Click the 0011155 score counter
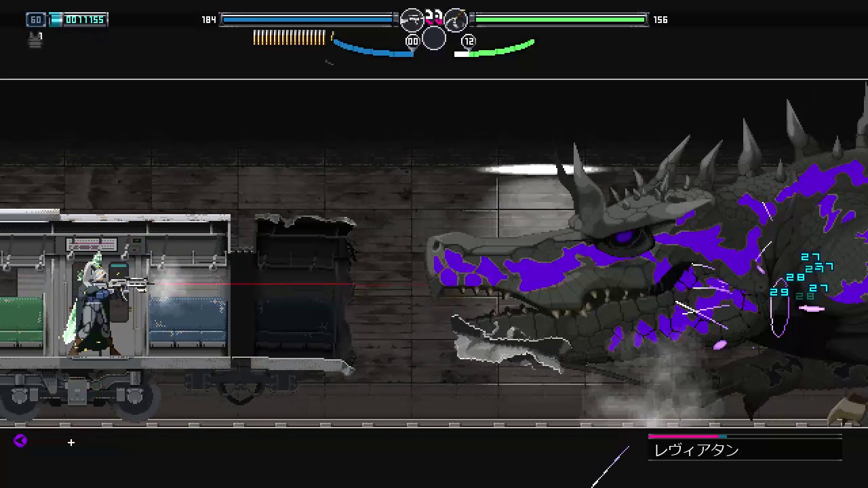 tap(85, 20)
